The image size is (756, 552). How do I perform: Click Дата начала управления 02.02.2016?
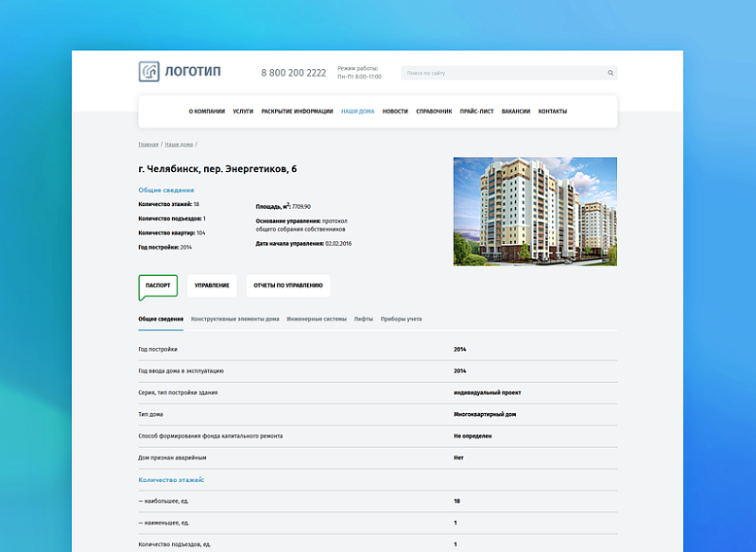pos(303,244)
